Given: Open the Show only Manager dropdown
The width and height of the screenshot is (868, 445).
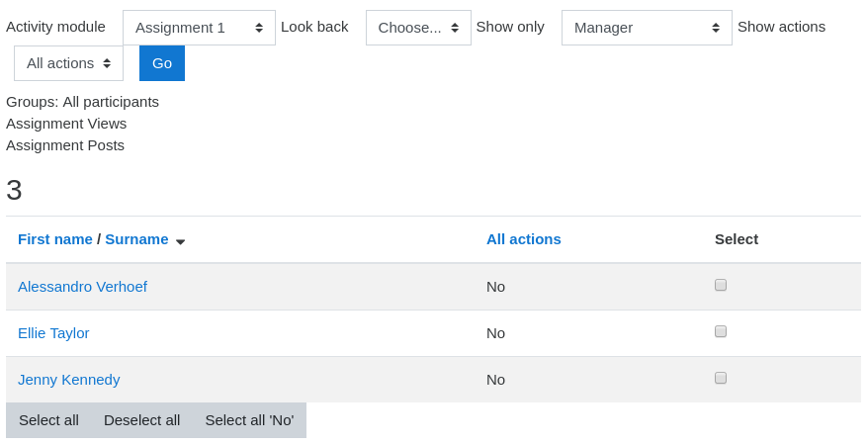Looking at the screenshot, I should coord(647,28).
